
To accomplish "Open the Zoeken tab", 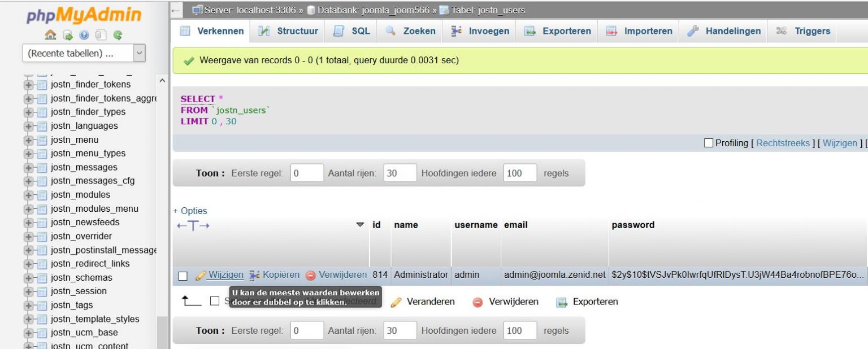I will 411,31.
